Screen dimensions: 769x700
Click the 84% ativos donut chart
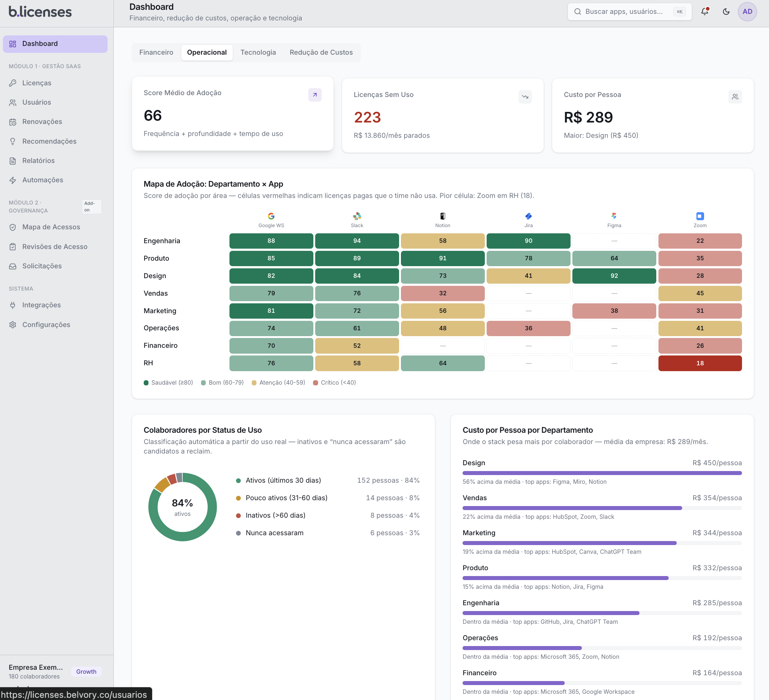click(182, 507)
